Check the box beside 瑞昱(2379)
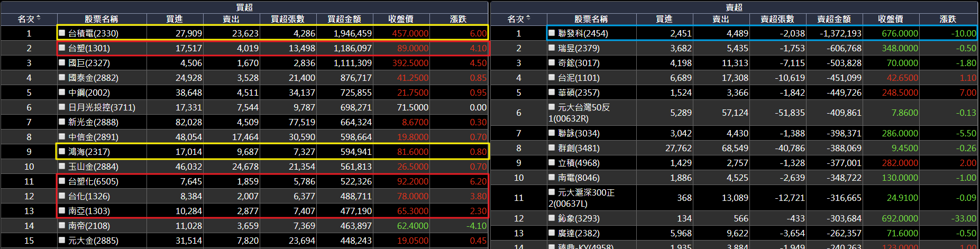The width and height of the screenshot is (980, 249). [x=552, y=48]
